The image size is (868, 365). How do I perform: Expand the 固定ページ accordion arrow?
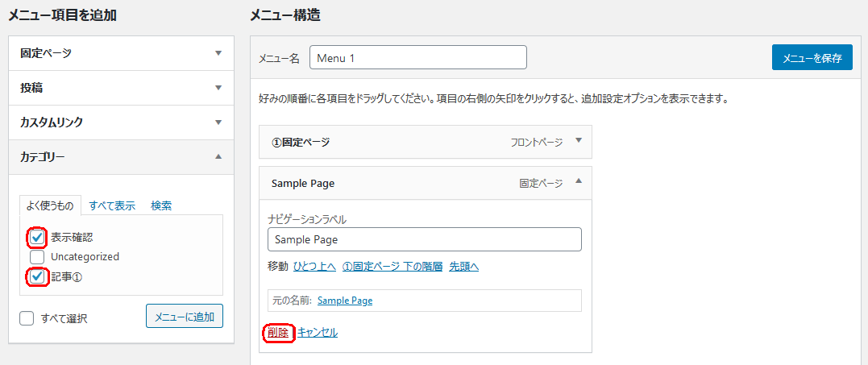click(x=218, y=53)
